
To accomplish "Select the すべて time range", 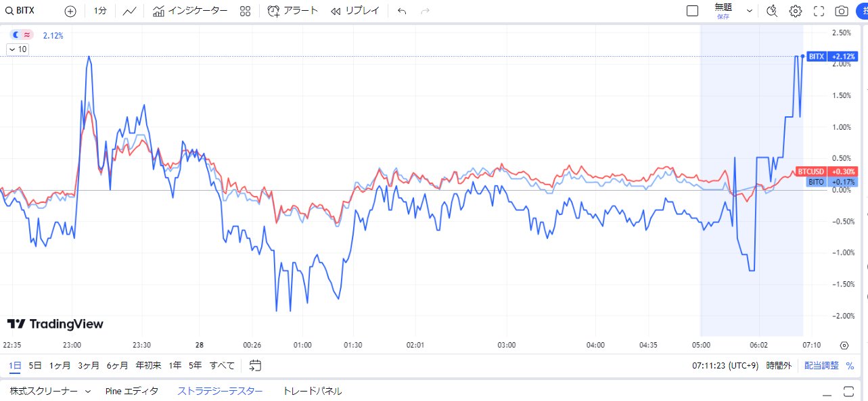I will pyautogui.click(x=222, y=365).
